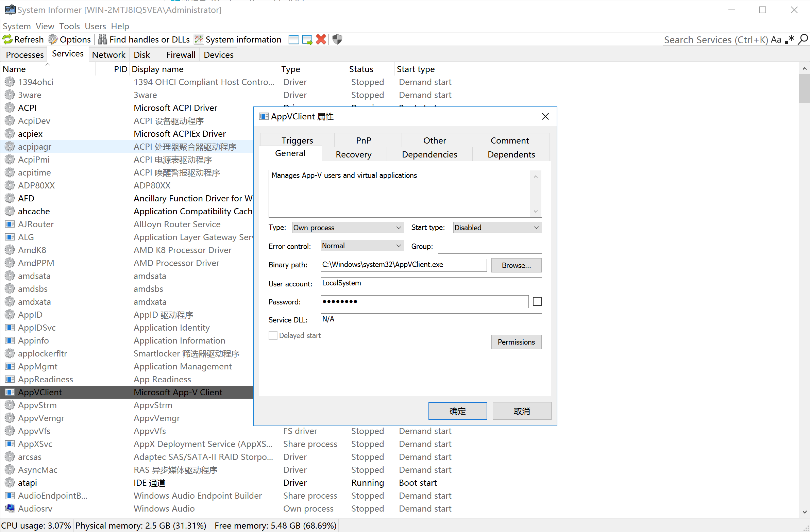This screenshot has height=532, width=810.
Task: Click the Permissions button
Action: pyautogui.click(x=516, y=342)
